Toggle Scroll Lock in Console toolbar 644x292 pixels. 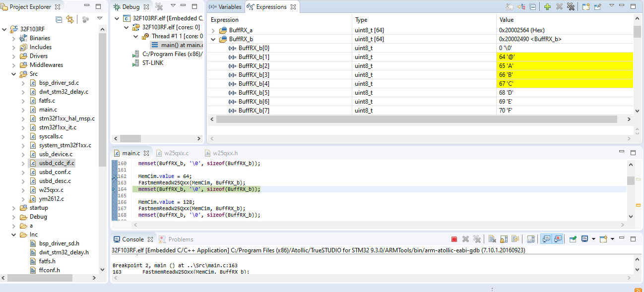pyautogui.click(x=504, y=239)
